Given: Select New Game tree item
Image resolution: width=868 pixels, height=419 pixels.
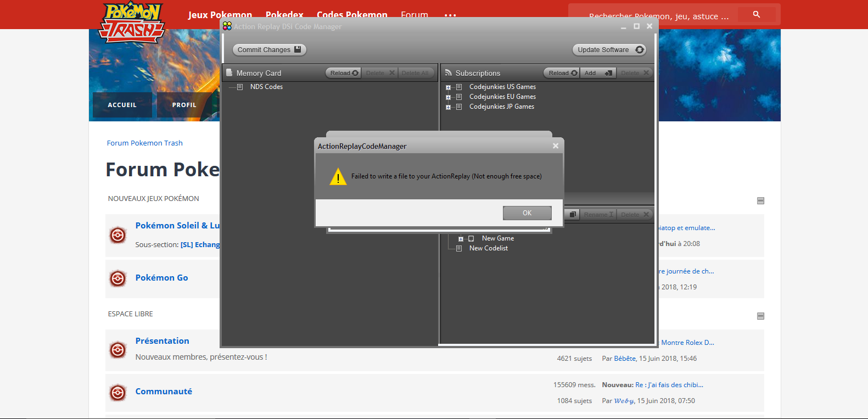Looking at the screenshot, I should (x=498, y=238).
